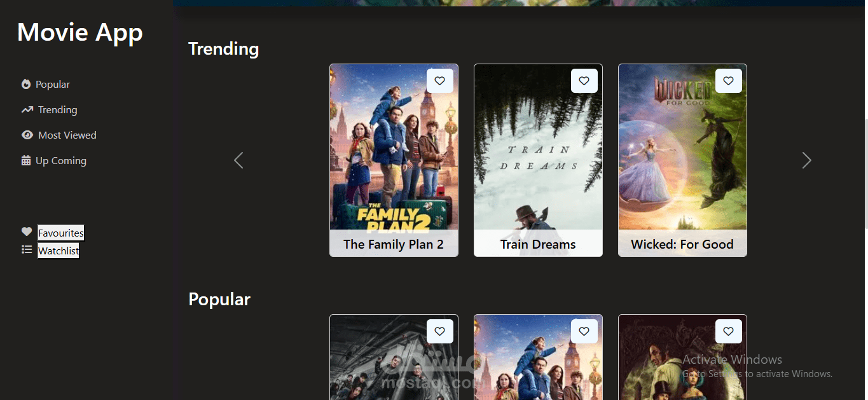Click the heart icon next to Favourites
868x400 pixels.
click(x=27, y=231)
